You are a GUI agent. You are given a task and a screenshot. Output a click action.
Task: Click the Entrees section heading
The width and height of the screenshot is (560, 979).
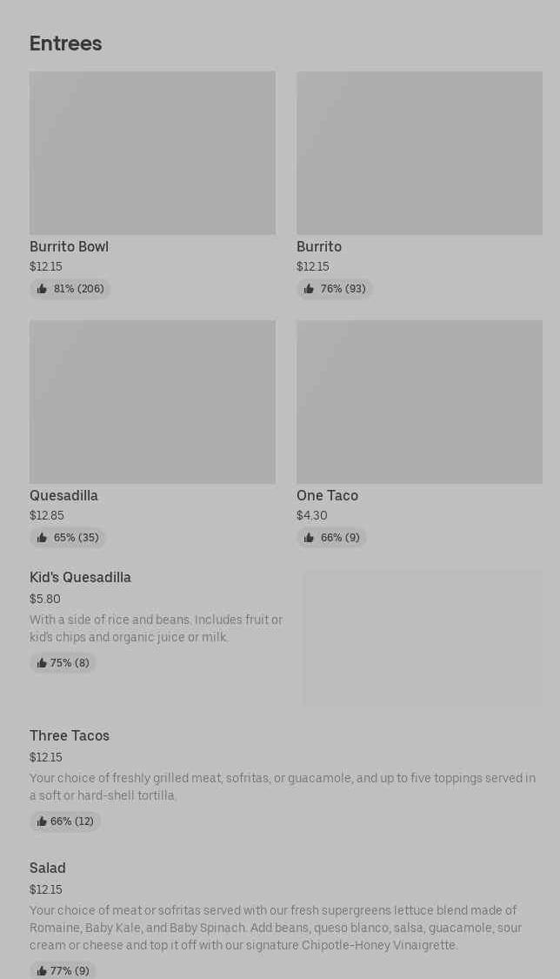pyautogui.click(x=65, y=44)
